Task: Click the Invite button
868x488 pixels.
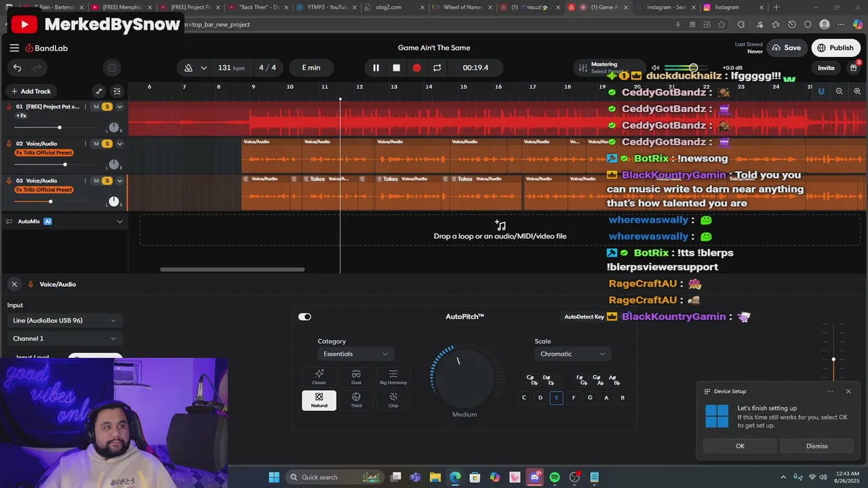Action: tap(826, 68)
